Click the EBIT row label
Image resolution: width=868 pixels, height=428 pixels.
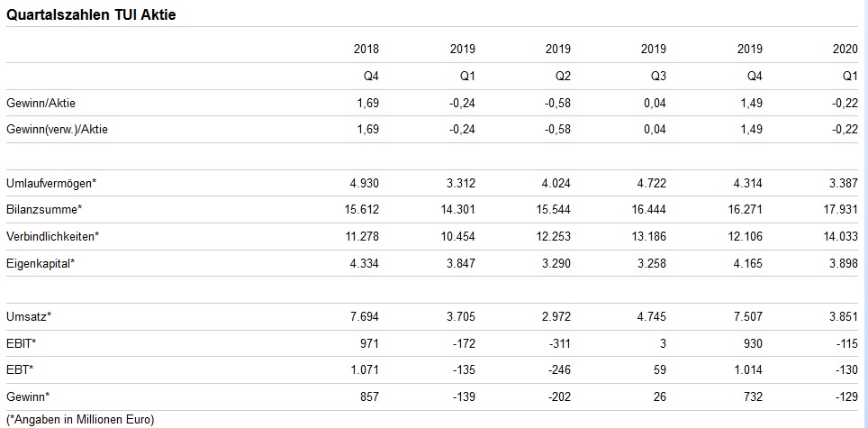pyautogui.click(x=21, y=343)
